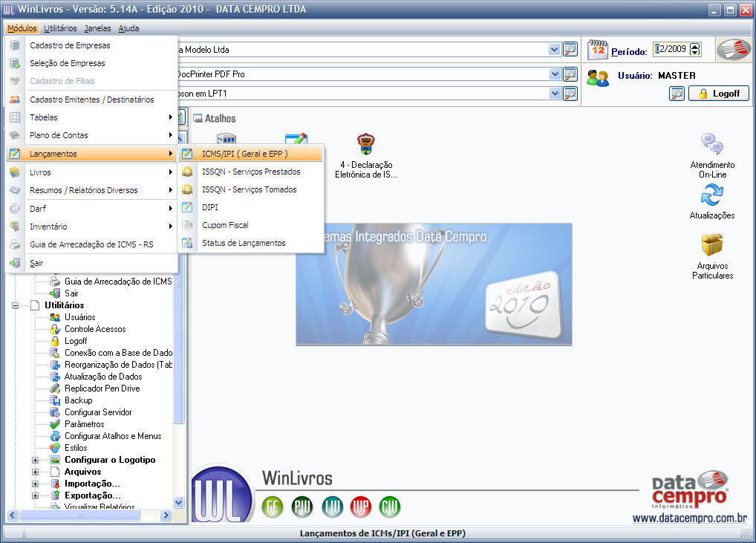Click the red WP module icon
756x543 pixels.
[x=361, y=507]
